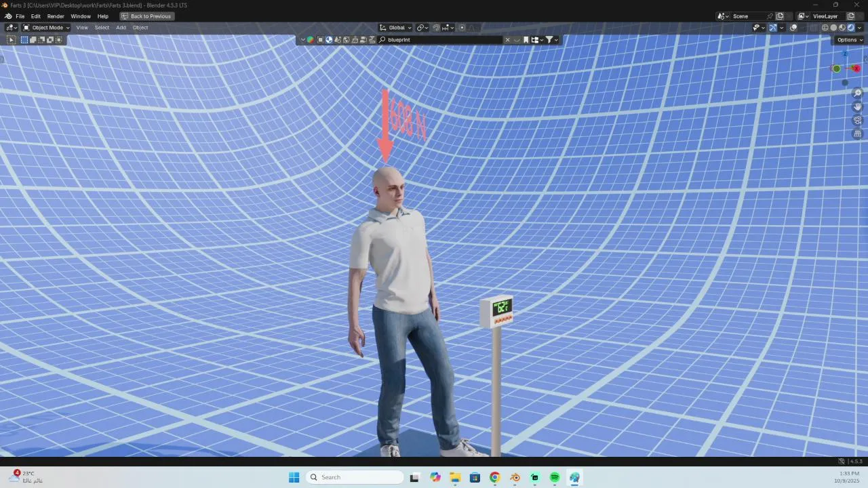Switch to material preview shading

point(842,28)
